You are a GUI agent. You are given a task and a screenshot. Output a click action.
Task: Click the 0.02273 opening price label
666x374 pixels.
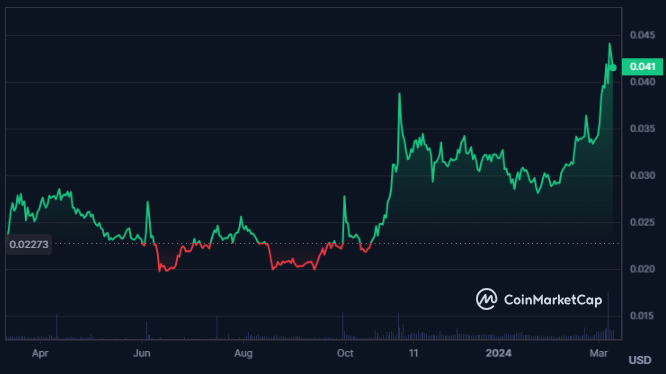pyautogui.click(x=29, y=245)
